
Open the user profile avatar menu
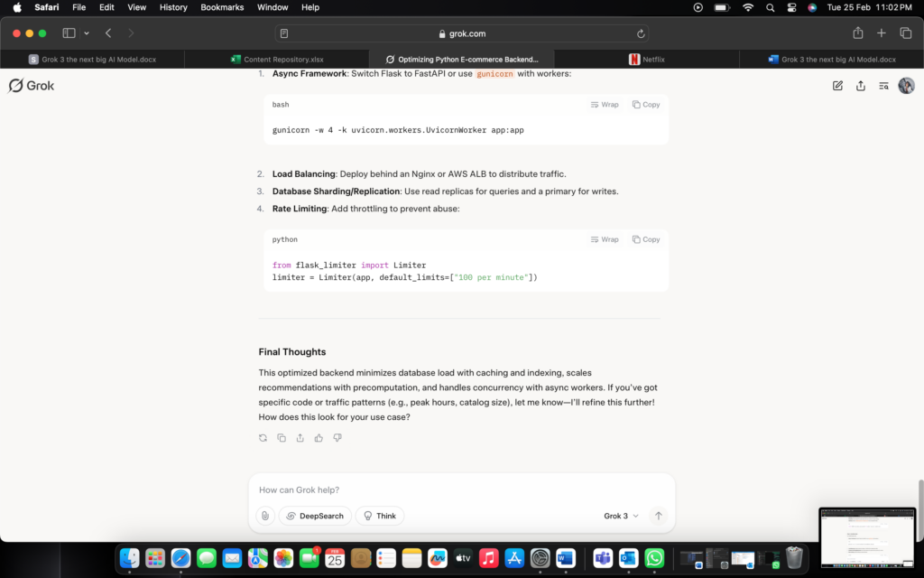point(906,86)
